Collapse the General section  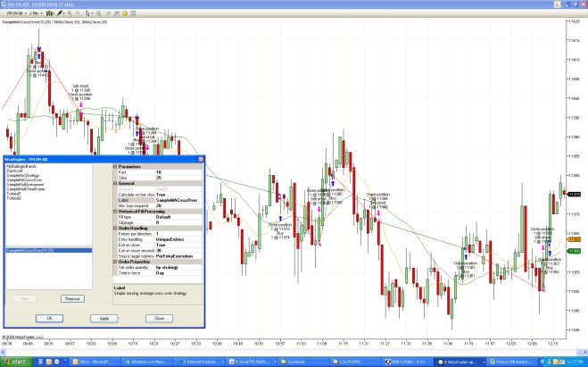coord(115,183)
